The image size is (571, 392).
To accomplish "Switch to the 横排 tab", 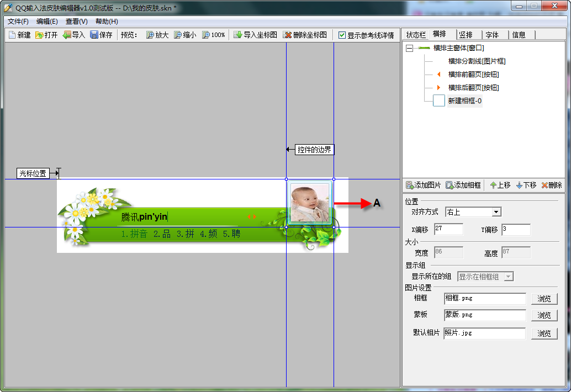I will 440,34.
